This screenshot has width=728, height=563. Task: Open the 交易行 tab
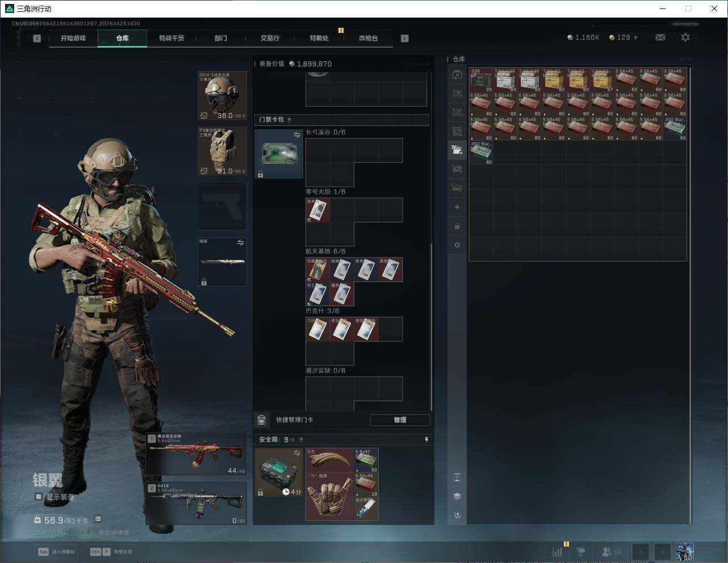[270, 38]
